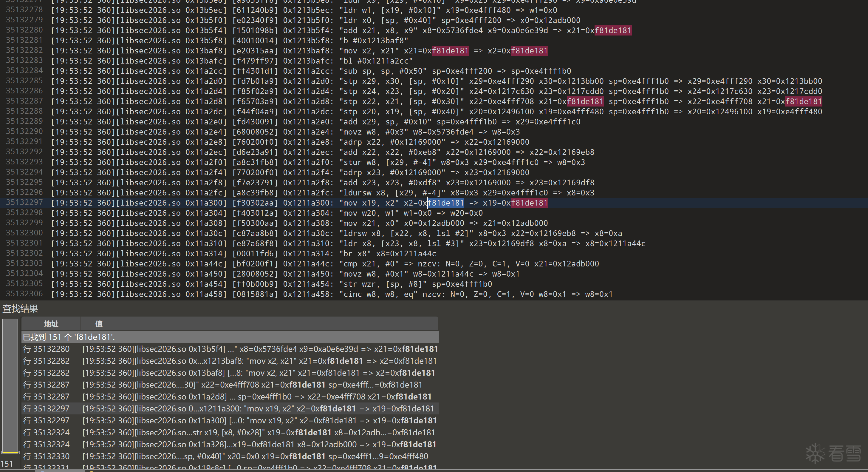Click line number 35132306 in the gutter

(24, 294)
